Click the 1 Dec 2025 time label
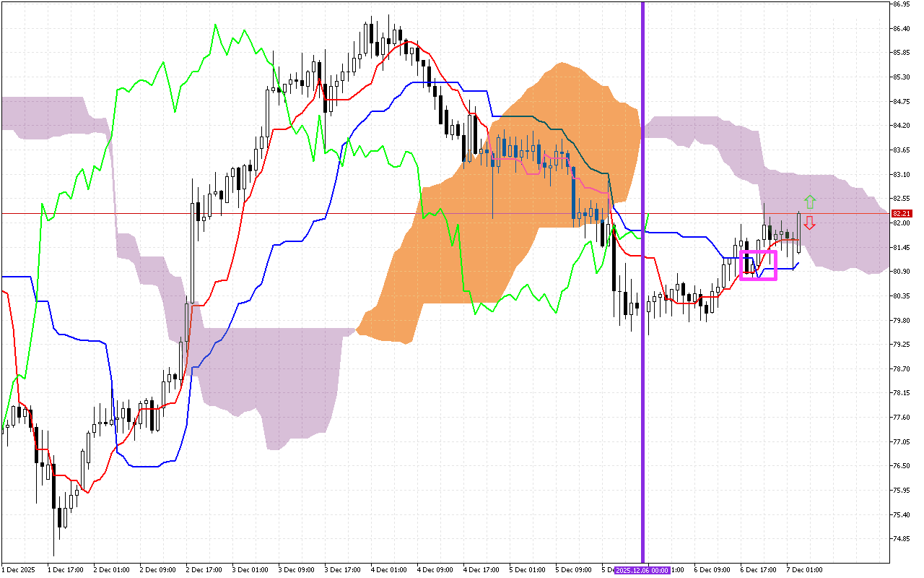Image resolution: width=924 pixels, height=578 pixels. point(18,570)
